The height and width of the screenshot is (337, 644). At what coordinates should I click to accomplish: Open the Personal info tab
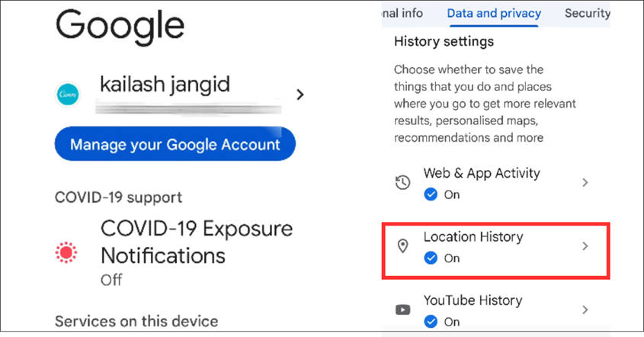coord(402,14)
